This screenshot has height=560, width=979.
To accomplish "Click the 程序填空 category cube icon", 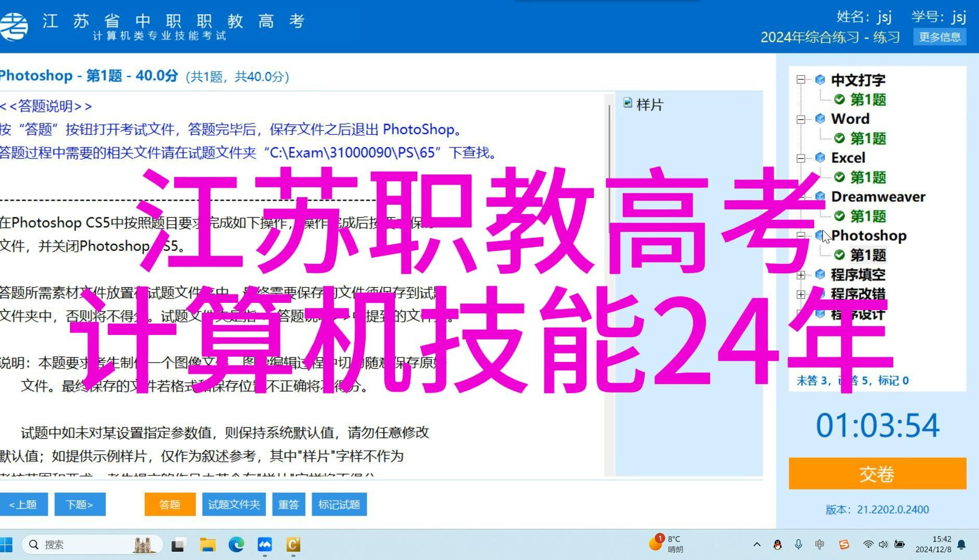I will click(x=820, y=274).
